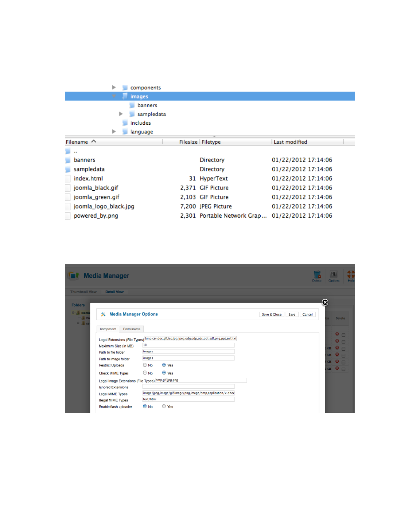
Task: Click the Maximum Size (in MB) field
Action: point(188,345)
